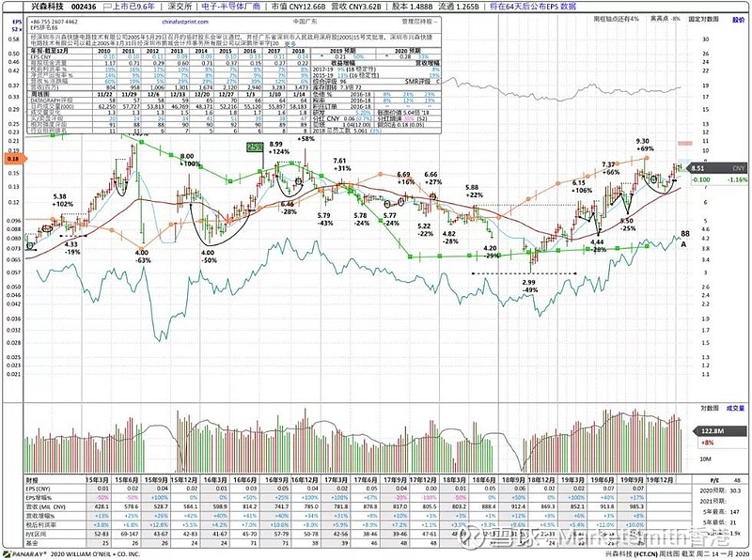This screenshot has height=560, width=752.
Task: Click the 9.30 +69% price annotation
Action: 643,145
